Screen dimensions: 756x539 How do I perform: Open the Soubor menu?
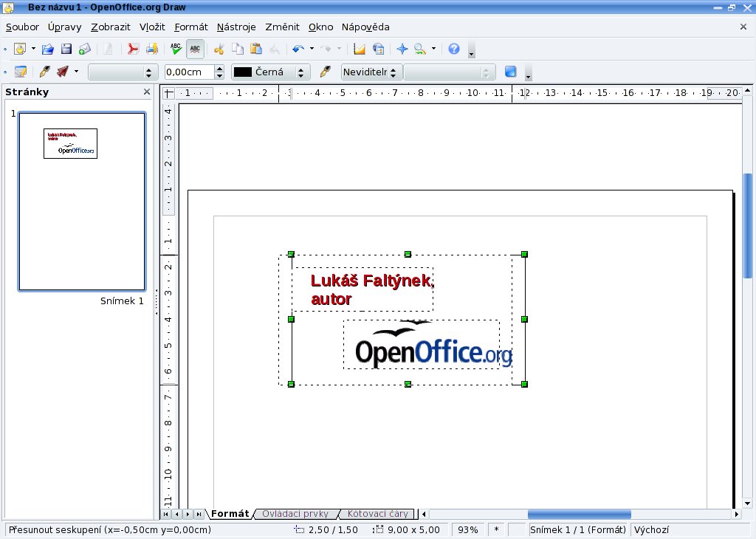point(22,27)
